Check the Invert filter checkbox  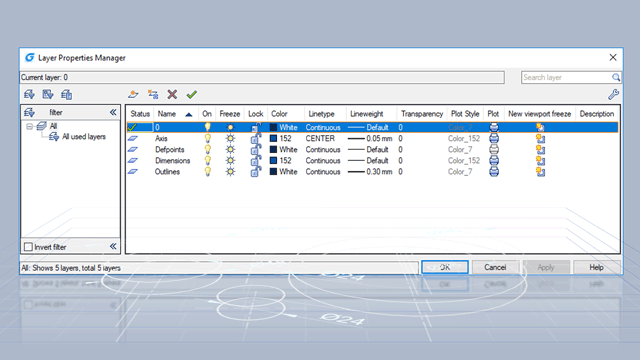click(x=28, y=247)
